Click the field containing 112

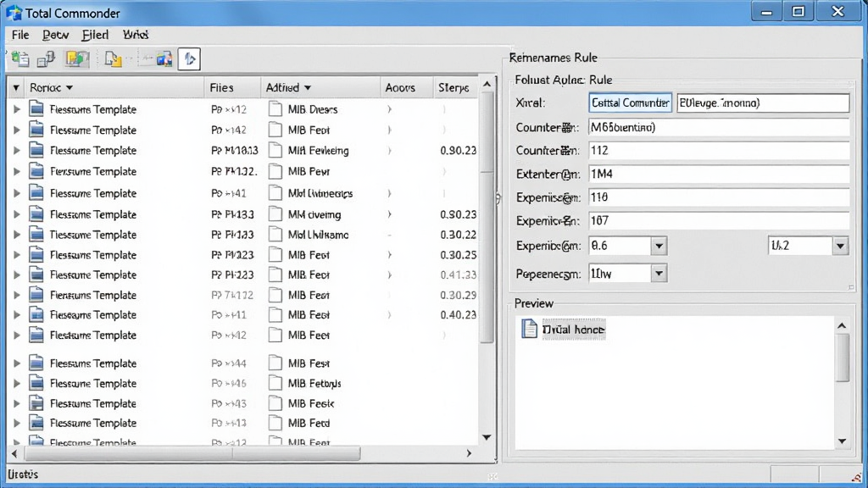[719, 151]
